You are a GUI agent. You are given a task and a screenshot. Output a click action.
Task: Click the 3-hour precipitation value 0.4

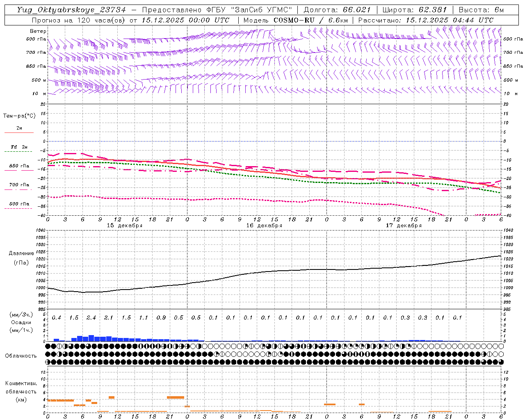[x=57, y=318]
